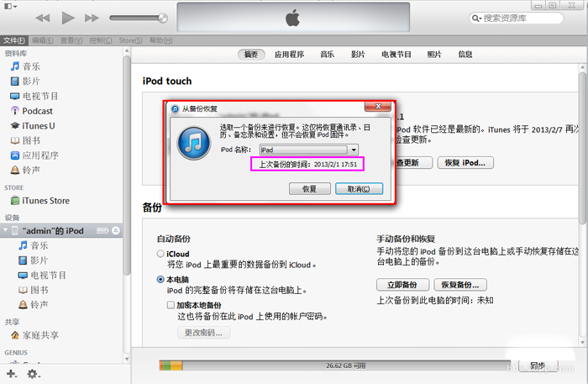
Task: Switch to the 信息 tab
Action: coord(465,55)
